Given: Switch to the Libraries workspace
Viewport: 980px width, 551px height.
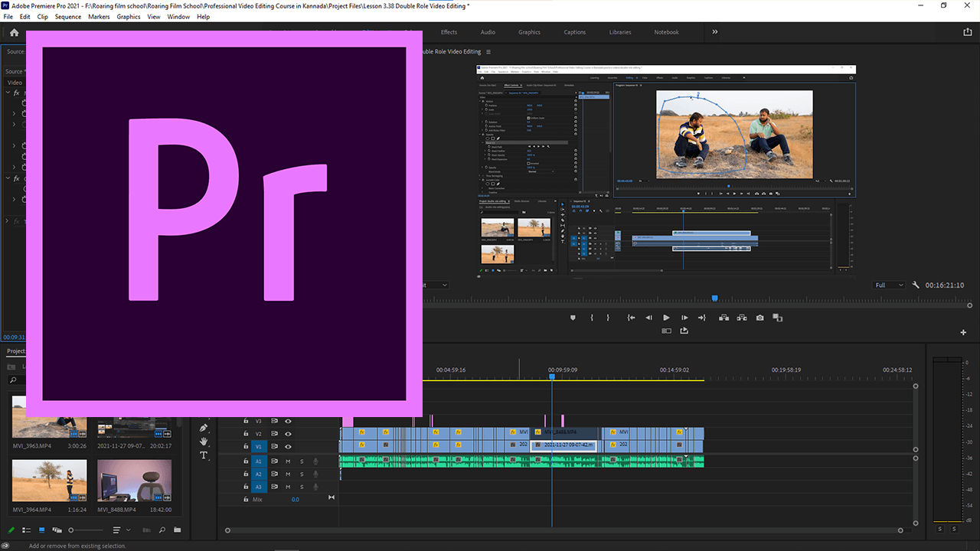Looking at the screenshot, I should click(x=620, y=32).
